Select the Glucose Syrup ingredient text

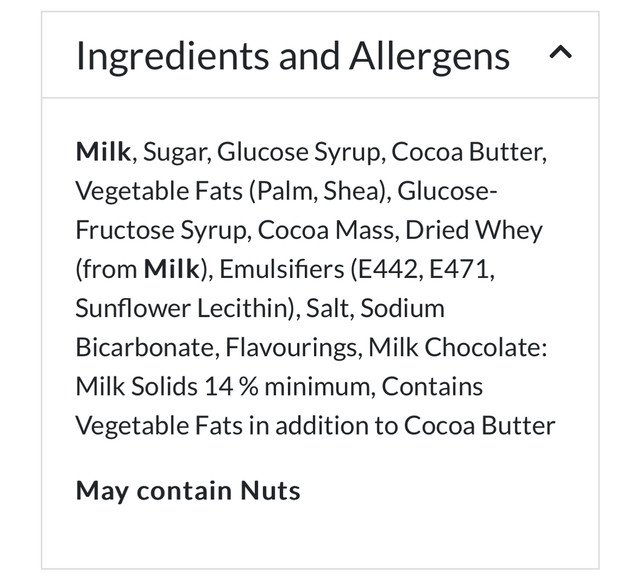[x=299, y=153]
